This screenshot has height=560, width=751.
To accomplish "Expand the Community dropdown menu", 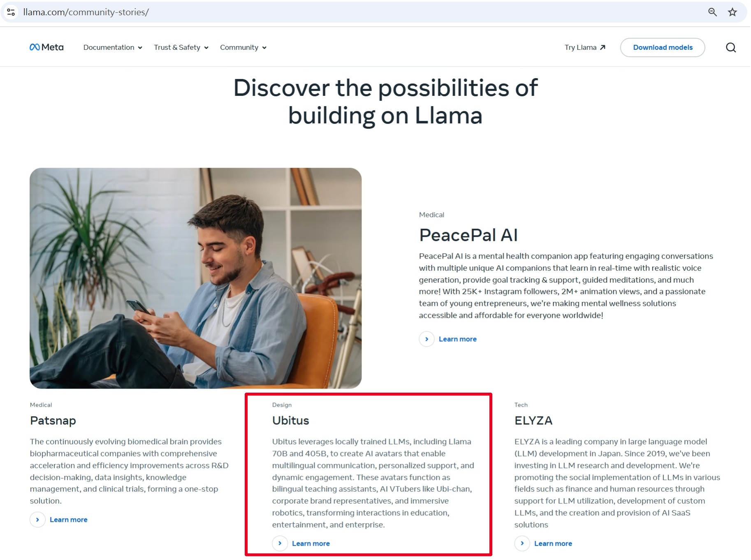I will 243,48.
